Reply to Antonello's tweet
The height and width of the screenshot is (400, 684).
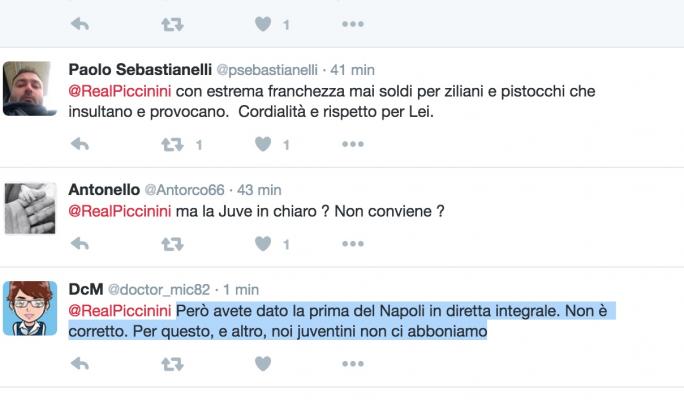click(x=81, y=243)
